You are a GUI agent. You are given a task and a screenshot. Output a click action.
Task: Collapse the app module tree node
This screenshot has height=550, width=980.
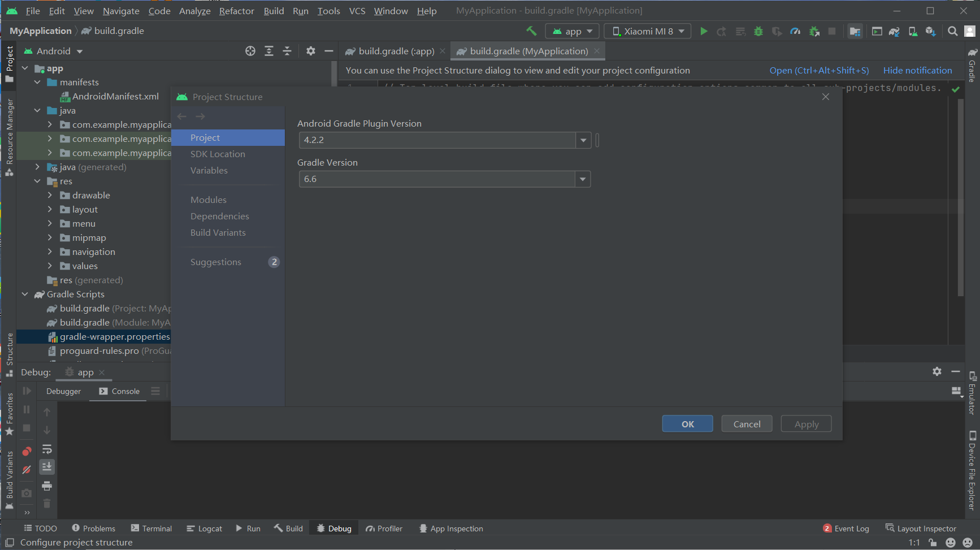[25, 68]
